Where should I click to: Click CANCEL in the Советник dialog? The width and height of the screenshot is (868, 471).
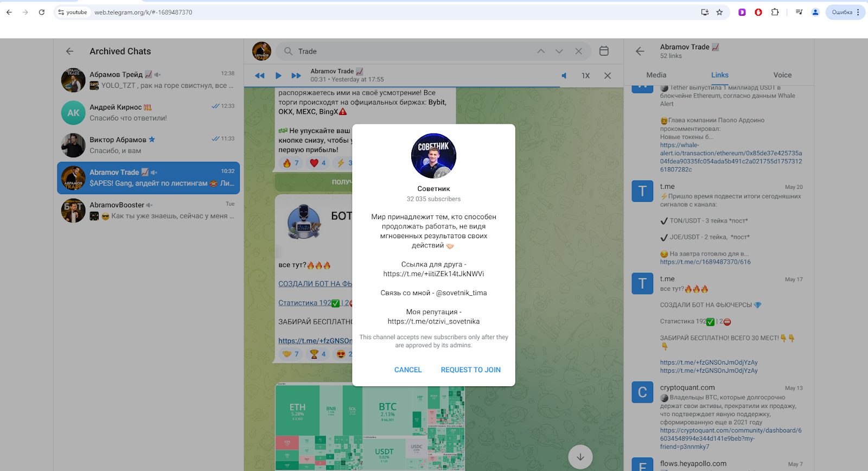point(408,370)
